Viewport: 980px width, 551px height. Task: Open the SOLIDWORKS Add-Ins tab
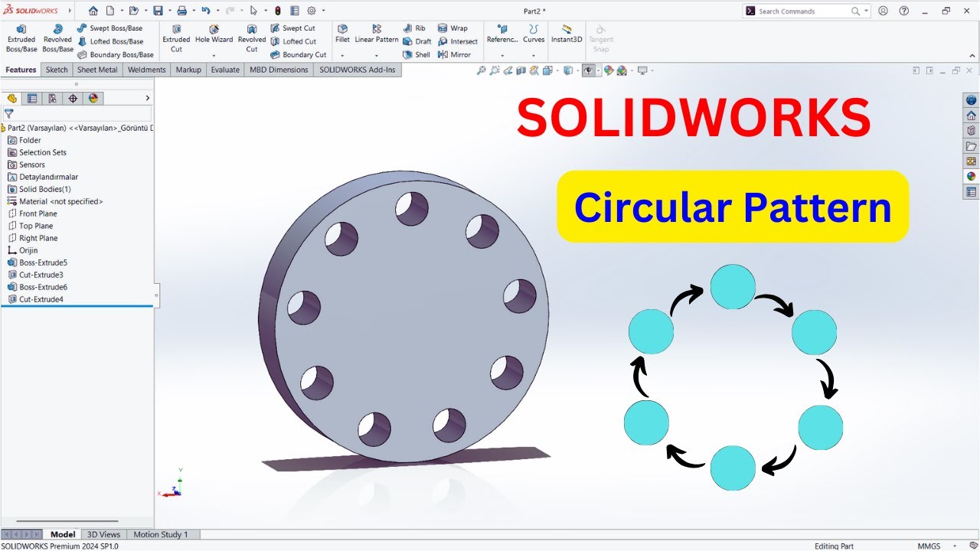click(x=358, y=70)
